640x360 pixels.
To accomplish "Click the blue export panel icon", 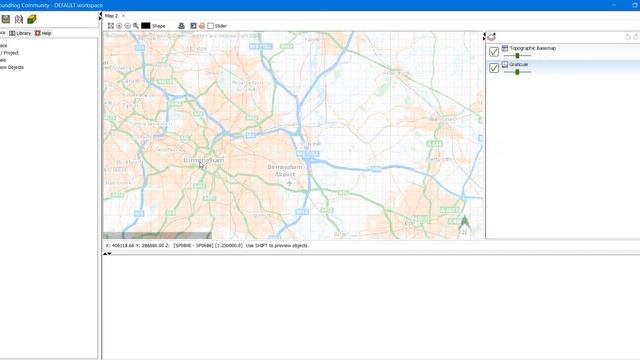I will pyautogui.click(x=193, y=26).
